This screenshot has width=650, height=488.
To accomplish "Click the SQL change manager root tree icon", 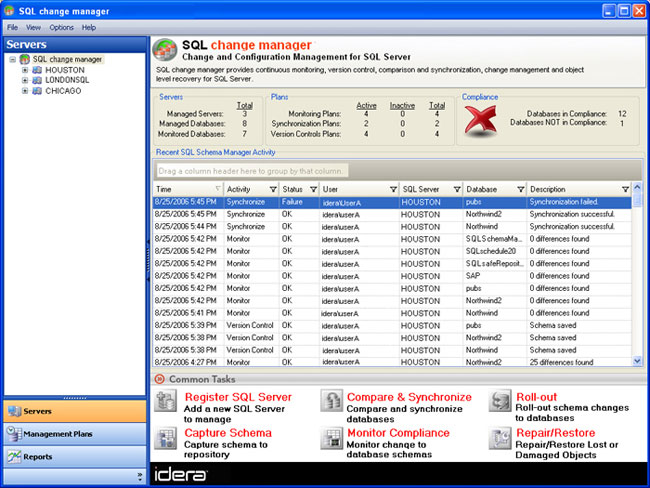I will click(25, 59).
